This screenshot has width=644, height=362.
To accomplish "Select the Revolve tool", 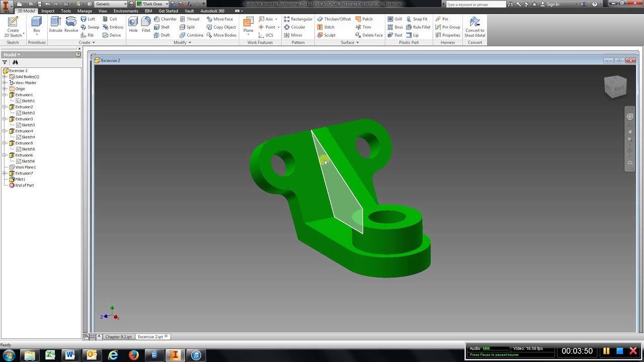I will click(x=71, y=25).
